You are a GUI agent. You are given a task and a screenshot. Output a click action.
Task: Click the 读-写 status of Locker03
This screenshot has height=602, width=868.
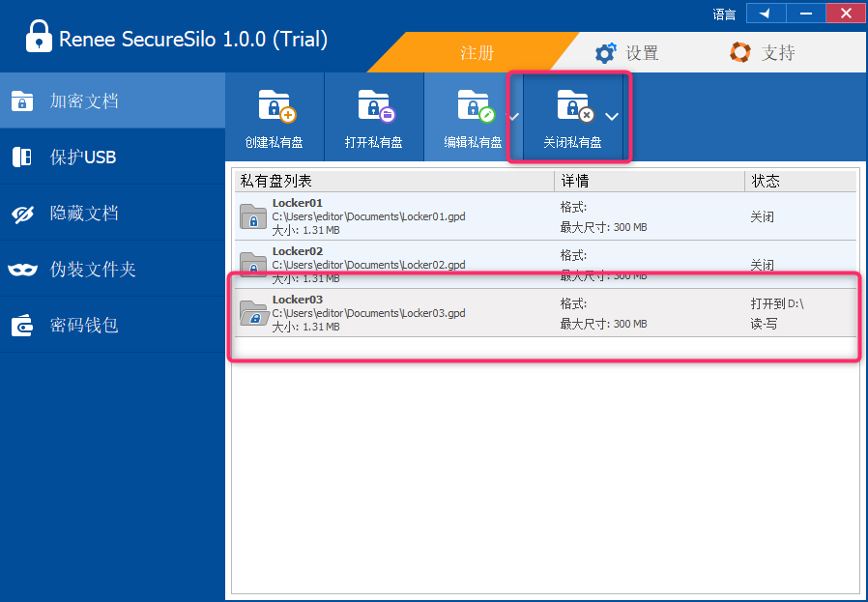(x=764, y=324)
